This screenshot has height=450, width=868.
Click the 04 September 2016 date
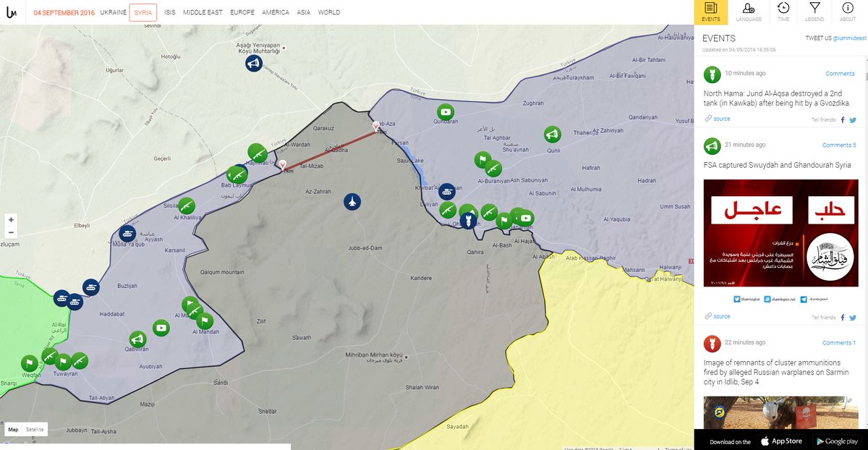[x=64, y=12]
